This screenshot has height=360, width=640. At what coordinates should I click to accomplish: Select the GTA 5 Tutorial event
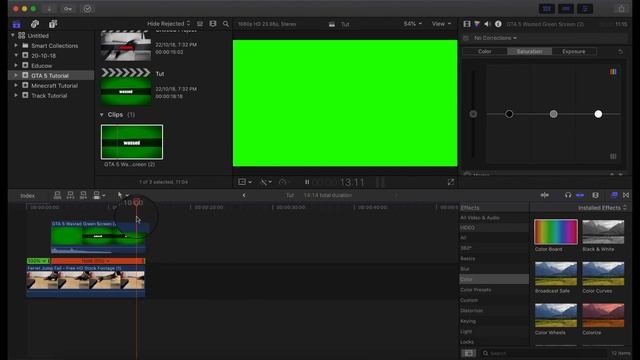(x=51, y=76)
